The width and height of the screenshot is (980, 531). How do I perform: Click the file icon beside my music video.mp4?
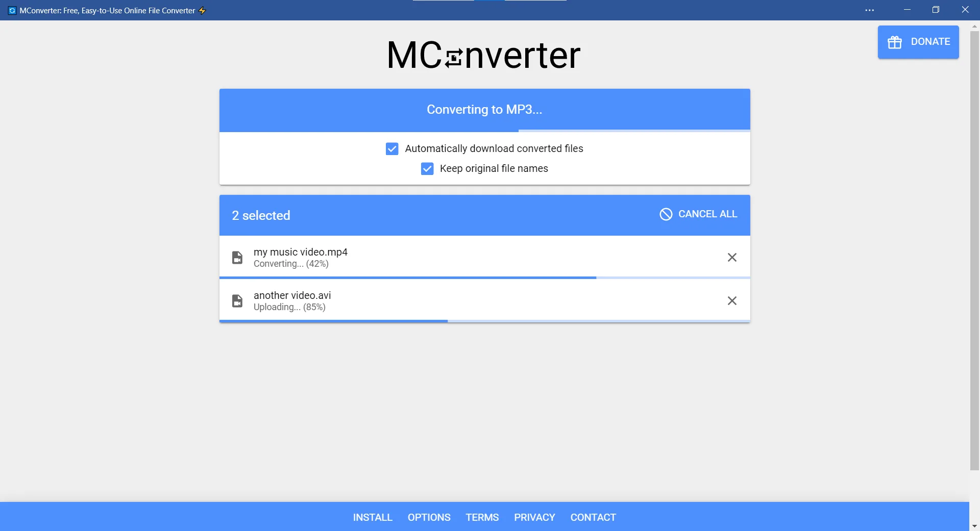[x=237, y=258]
